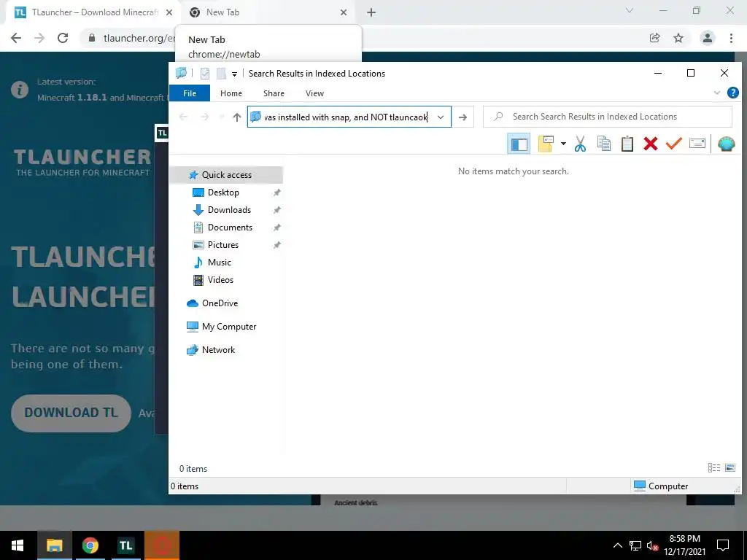This screenshot has height=560, width=747.
Task: Unpin Documents using its pin icon
Action: 276,227
